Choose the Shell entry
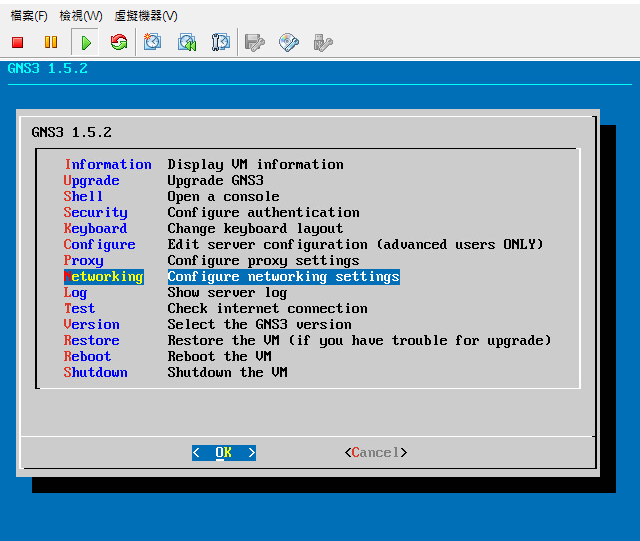Image resolution: width=640 pixels, height=541 pixels. click(x=83, y=196)
